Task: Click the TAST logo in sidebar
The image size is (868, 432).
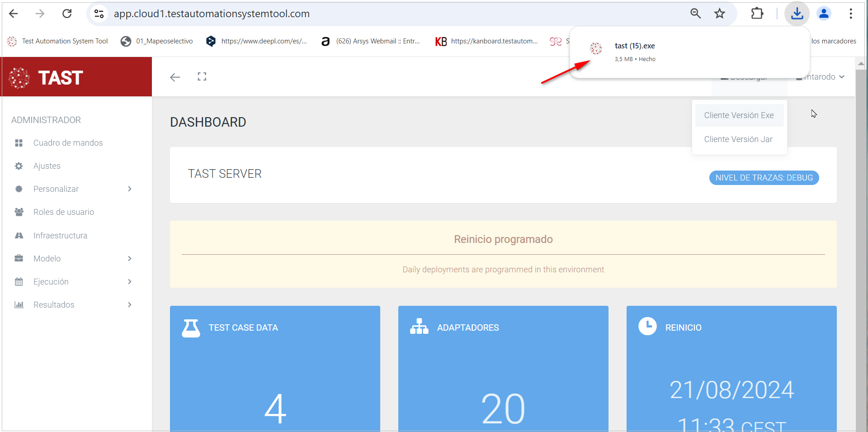Action: tap(46, 77)
